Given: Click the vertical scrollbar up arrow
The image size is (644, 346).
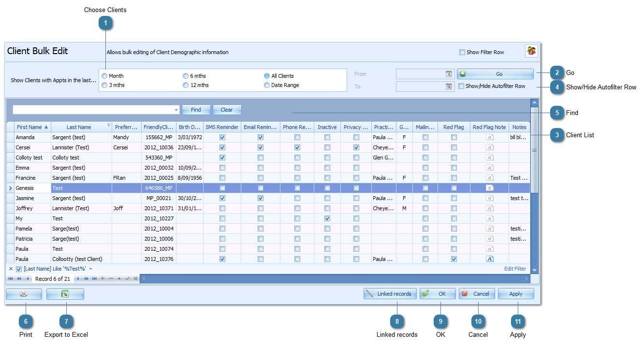Looking at the screenshot, I should [534, 102].
